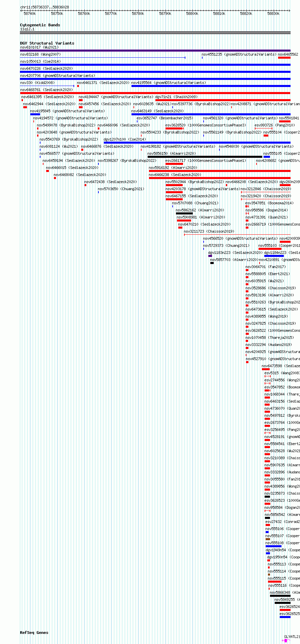
Task: Click the nsv5857703 (Almarri2020) label
Action: [234, 260]
